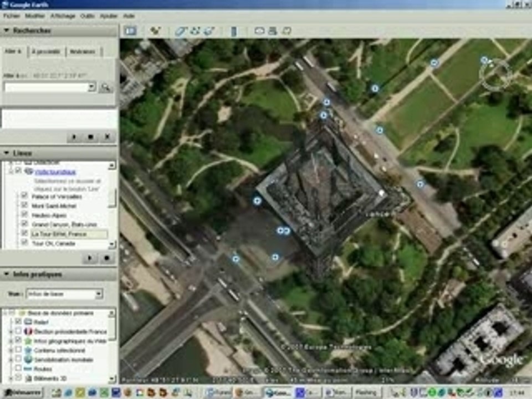Click in the Aller à search field
Viewport: 532px width, 399px height.
point(46,87)
